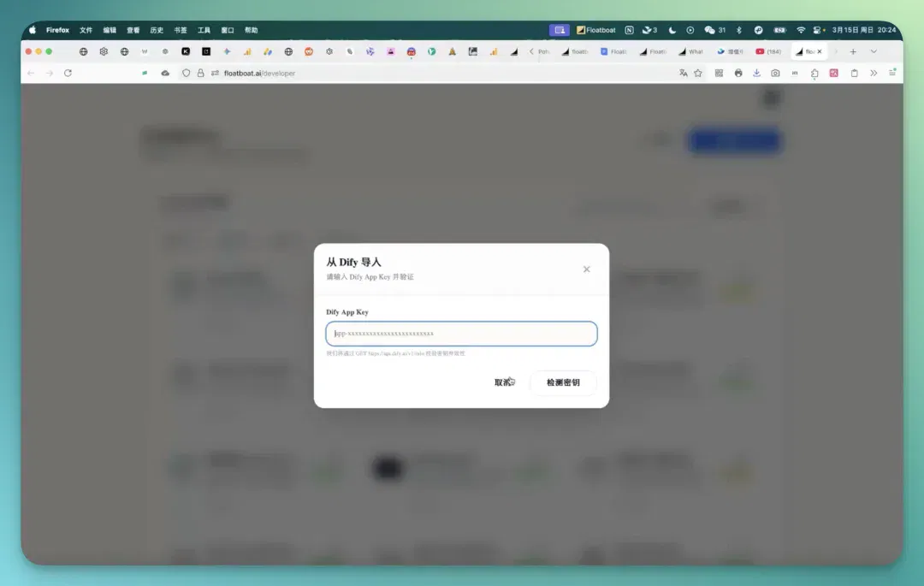Open pinned tab with orange Reddit-like icon
This screenshot has height=586, width=924.
point(309,52)
